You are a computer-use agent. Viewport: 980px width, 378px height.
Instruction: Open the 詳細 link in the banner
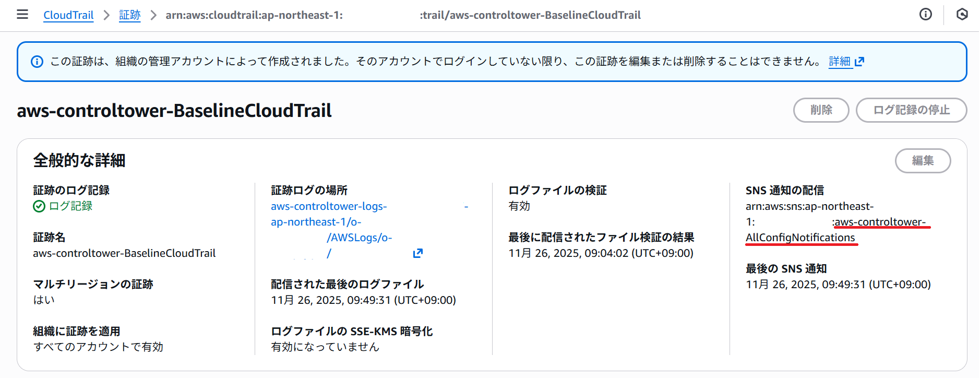click(x=840, y=62)
